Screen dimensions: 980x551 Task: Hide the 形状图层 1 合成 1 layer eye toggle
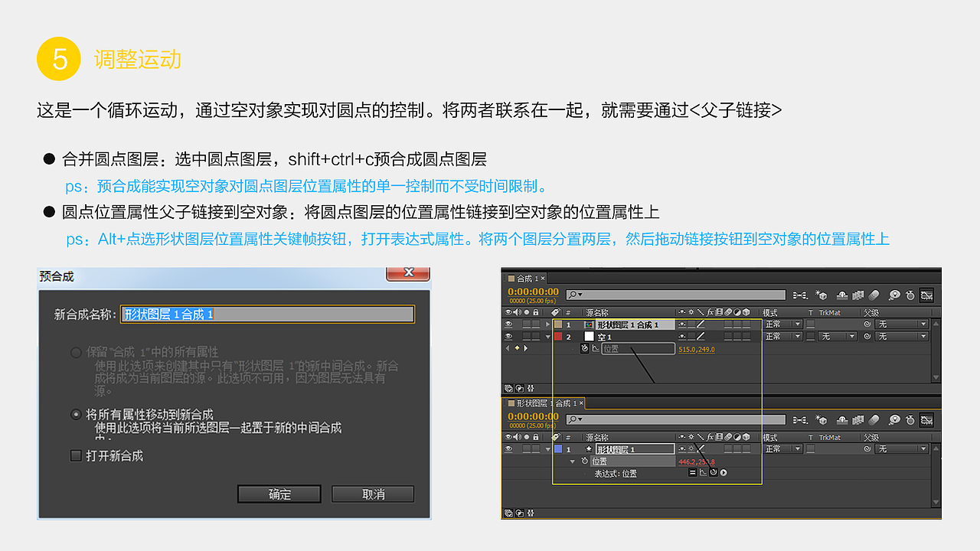(x=508, y=324)
